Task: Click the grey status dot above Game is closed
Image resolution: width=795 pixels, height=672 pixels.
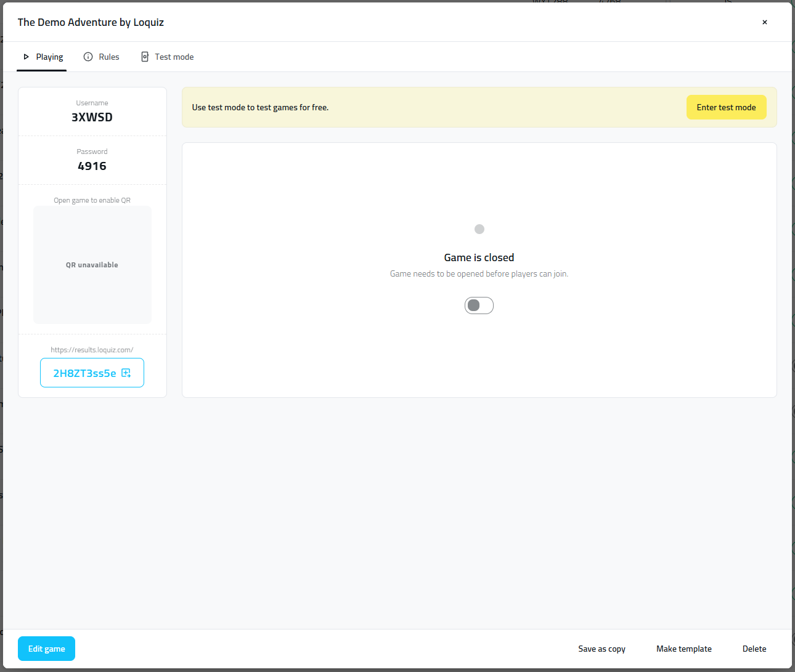Action: point(479,229)
